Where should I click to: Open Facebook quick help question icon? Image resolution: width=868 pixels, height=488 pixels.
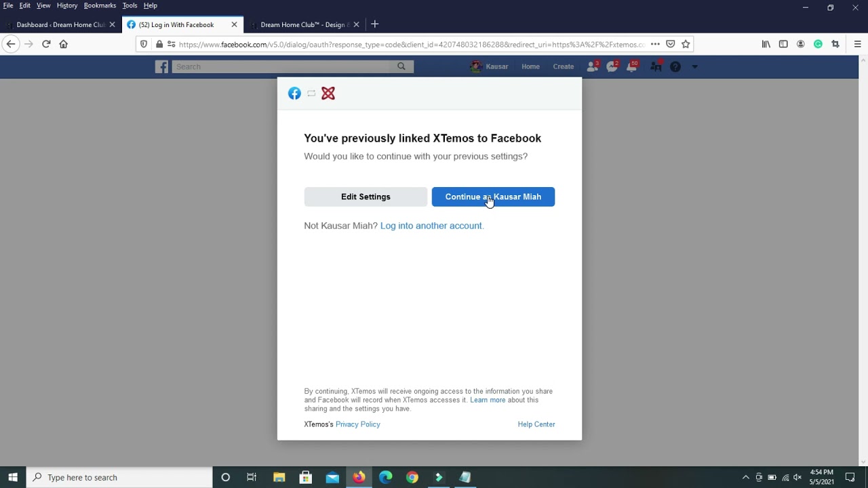[675, 66]
